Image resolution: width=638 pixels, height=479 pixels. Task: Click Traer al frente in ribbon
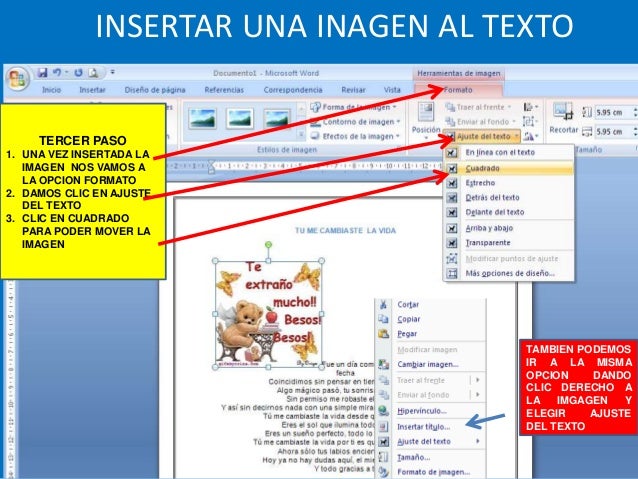pyautogui.click(x=478, y=107)
